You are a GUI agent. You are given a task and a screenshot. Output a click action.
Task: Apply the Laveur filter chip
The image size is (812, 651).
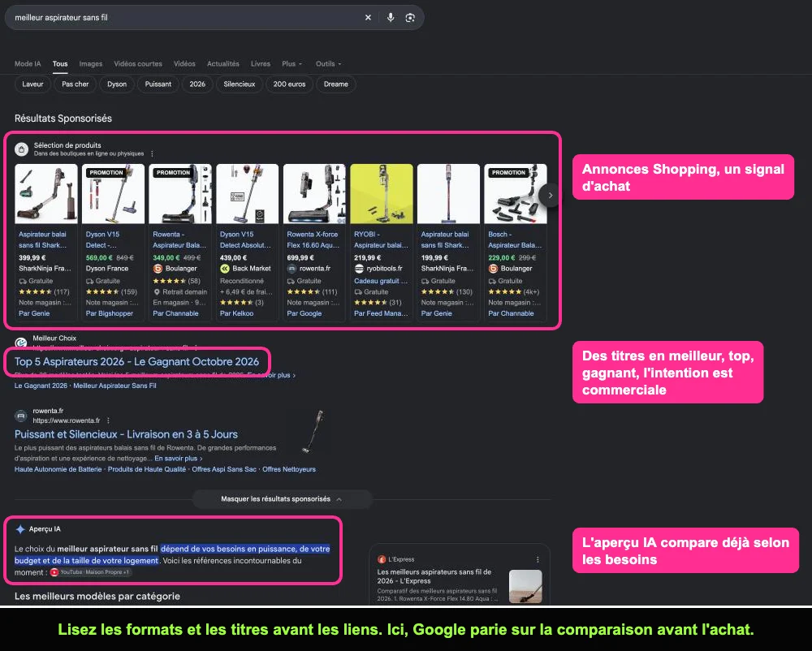(x=32, y=84)
